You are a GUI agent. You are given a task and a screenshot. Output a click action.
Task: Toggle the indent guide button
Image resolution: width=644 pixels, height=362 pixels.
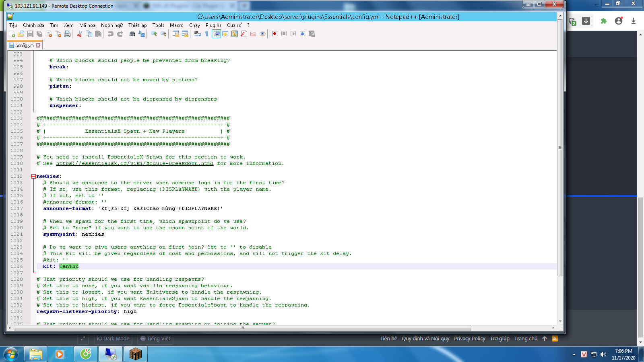[216, 34]
